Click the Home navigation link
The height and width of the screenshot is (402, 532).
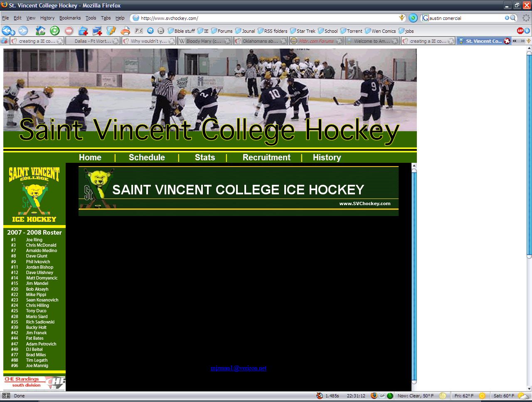pyautogui.click(x=90, y=157)
